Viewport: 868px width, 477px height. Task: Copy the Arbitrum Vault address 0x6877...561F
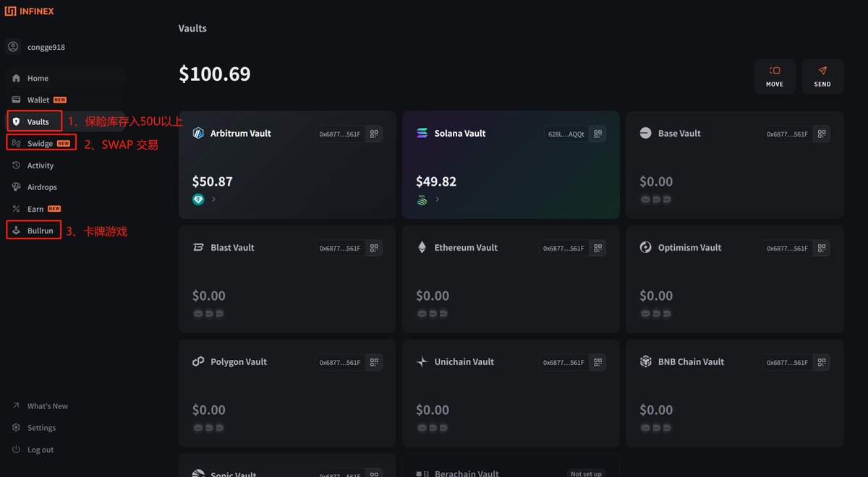tap(340, 134)
